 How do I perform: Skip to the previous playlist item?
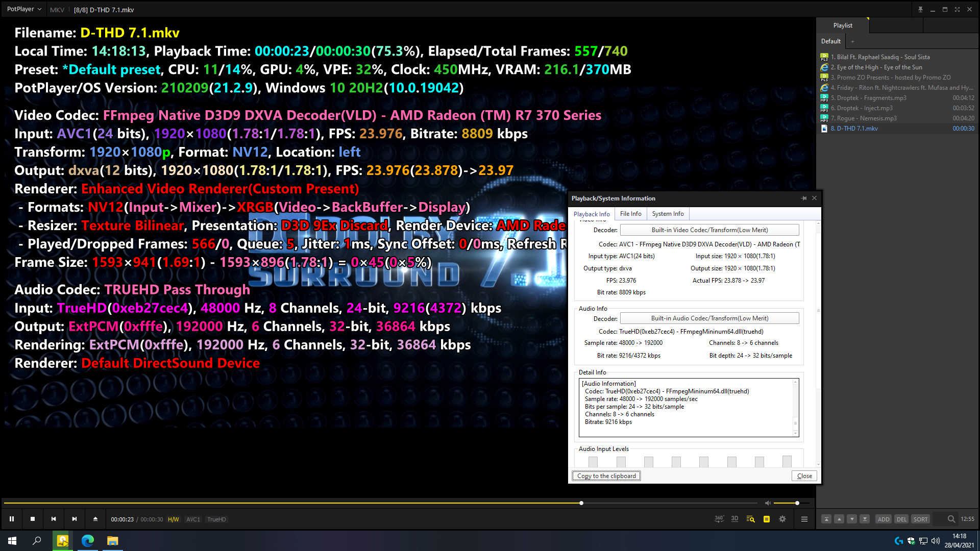click(x=54, y=519)
